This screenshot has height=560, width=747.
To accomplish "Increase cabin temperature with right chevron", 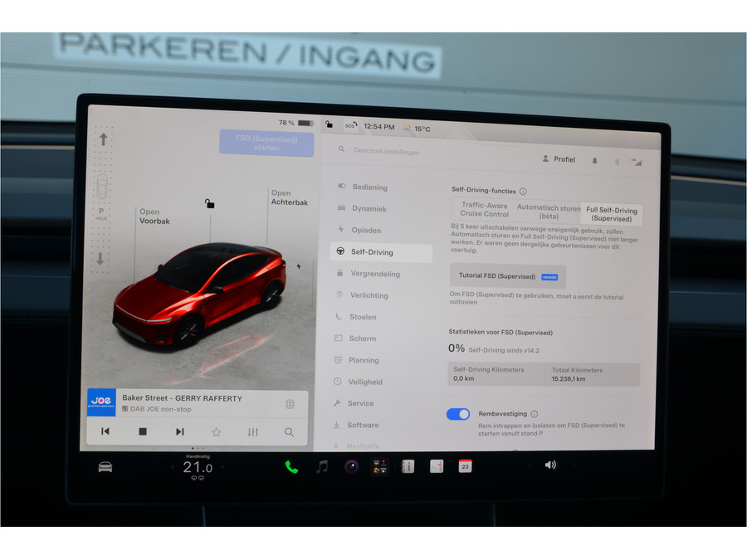I will point(223,467).
